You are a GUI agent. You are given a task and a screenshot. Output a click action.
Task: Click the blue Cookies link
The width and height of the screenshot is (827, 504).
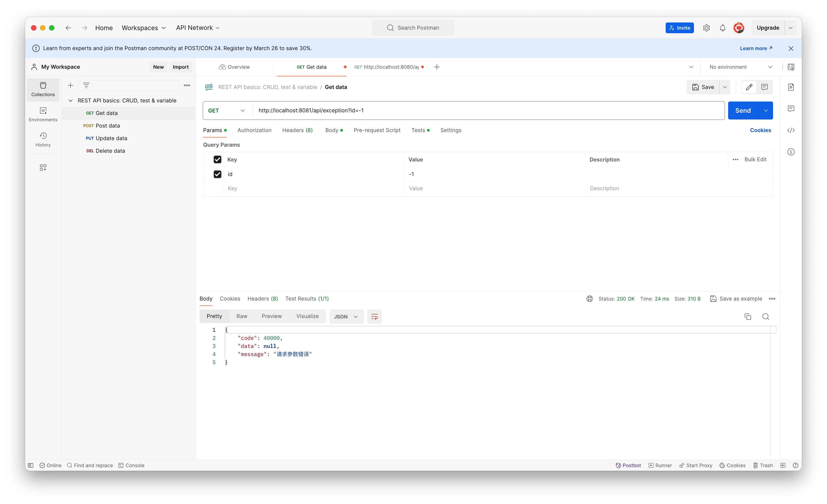pyautogui.click(x=760, y=130)
